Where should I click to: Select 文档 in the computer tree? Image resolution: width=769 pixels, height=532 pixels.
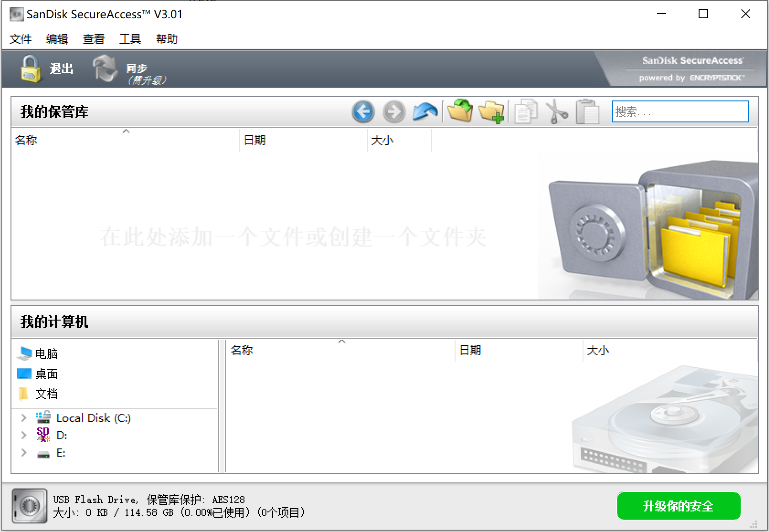[x=47, y=394]
